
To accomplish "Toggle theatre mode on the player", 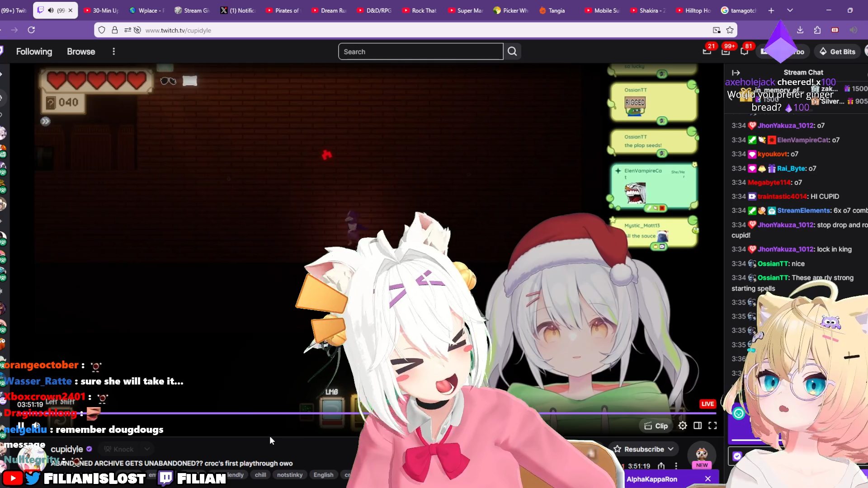I will pos(698,426).
